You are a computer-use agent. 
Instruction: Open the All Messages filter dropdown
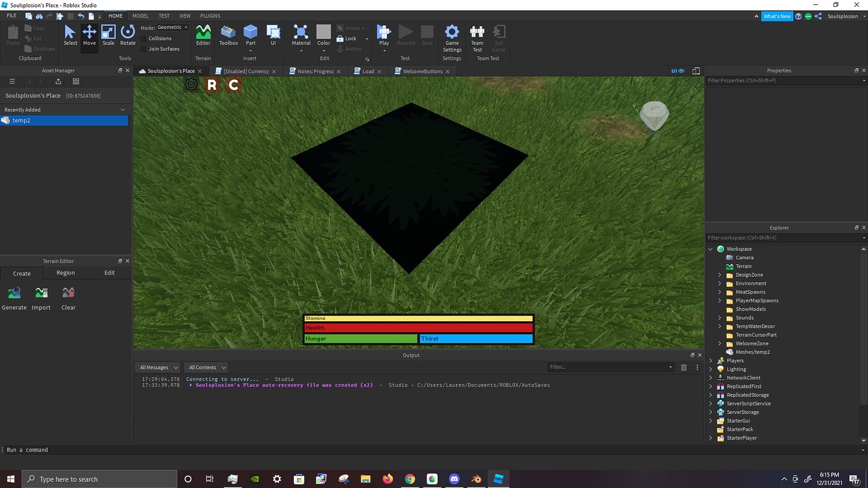[157, 367]
